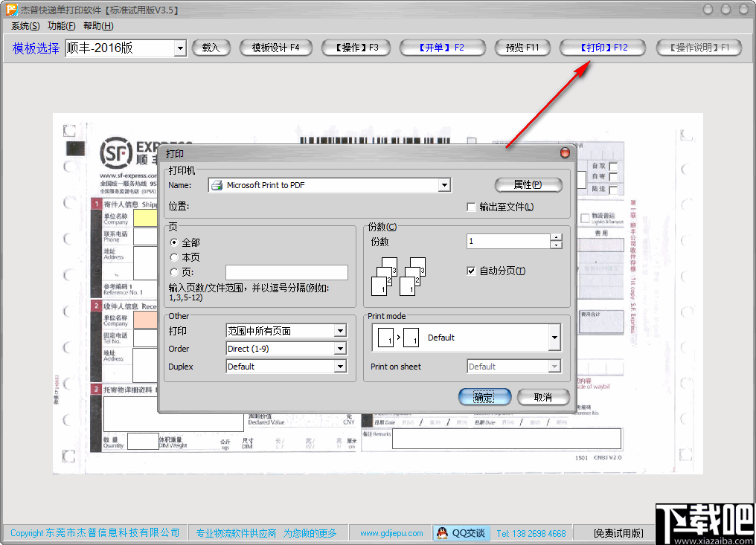
Task: Click the yellow sender Company field
Action: pyautogui.click(x=145, y=219)
